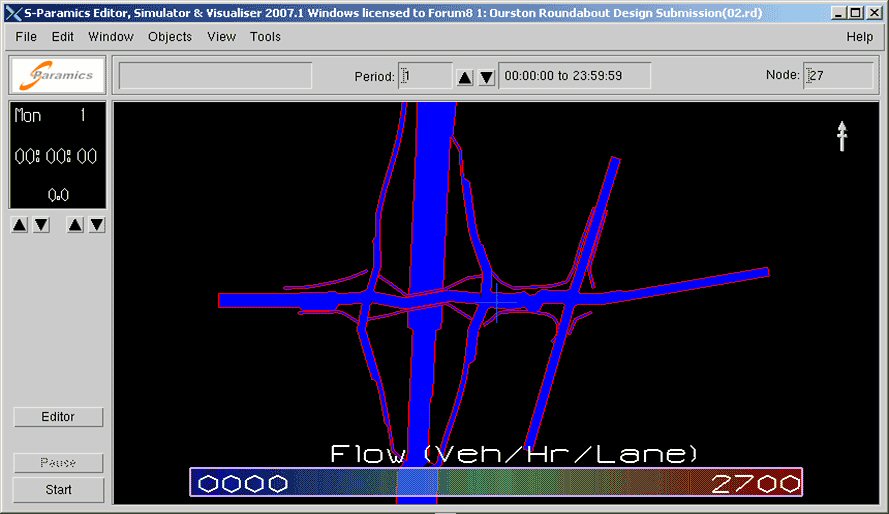Open the Tools menu
Image resolution: width=889 pixels, height=514 pixels.
(265, 37)
